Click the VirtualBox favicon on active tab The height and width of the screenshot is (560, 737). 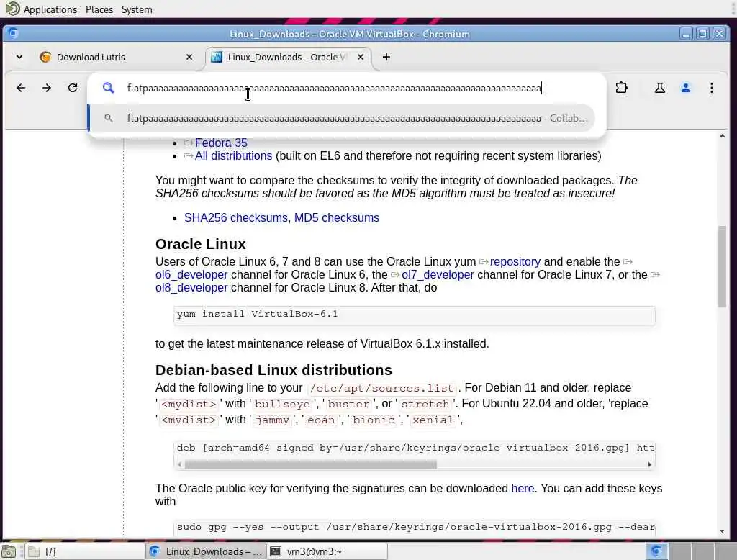click(217, 57)
